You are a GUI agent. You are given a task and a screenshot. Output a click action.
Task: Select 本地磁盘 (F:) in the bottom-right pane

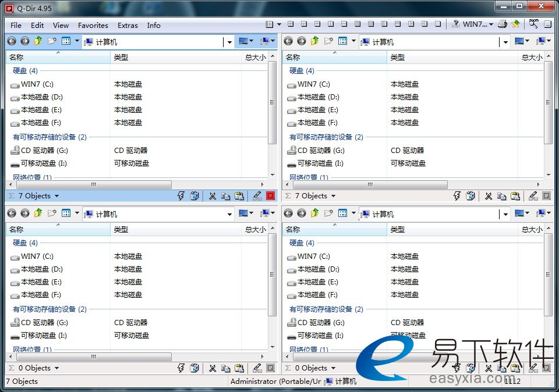click(312, 295)
